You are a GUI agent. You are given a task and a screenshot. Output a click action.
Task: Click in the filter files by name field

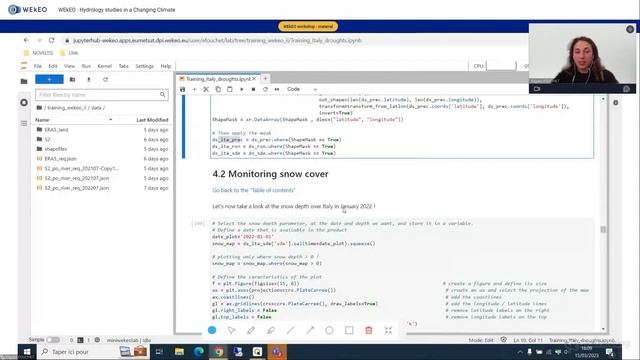click(102, 95)
